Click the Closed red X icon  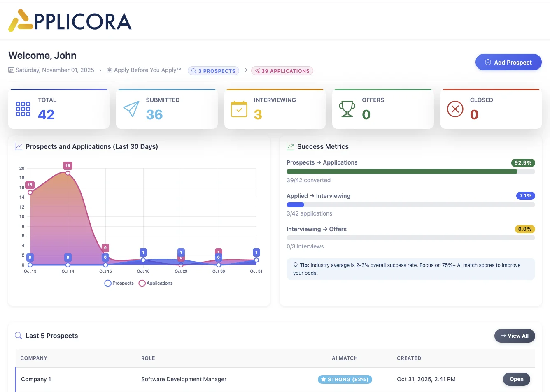pos(455,109)
